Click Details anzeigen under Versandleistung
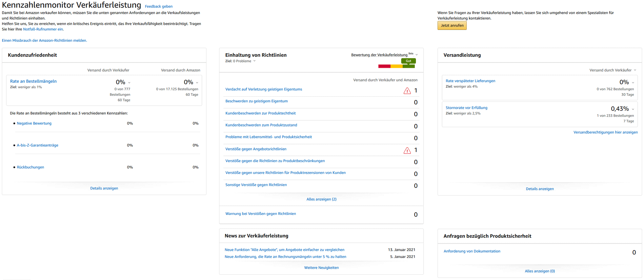The width and height of the screenshot is (644, 280). click(x=540, y=189)
